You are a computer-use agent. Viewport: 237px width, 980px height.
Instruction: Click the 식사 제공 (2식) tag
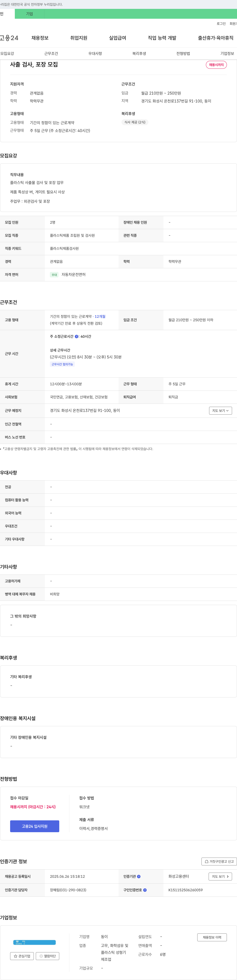click(x=135, y=122)
